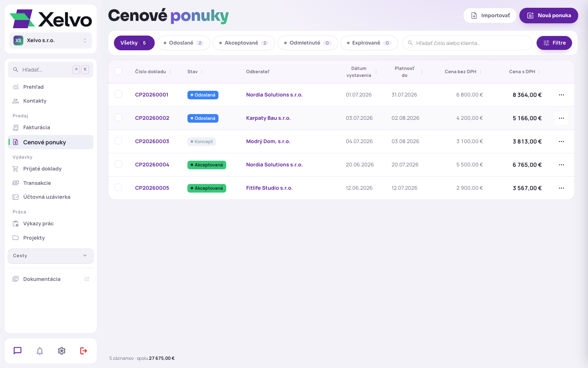Select the CP20260003 row checkbox

[x=118, y=141]
